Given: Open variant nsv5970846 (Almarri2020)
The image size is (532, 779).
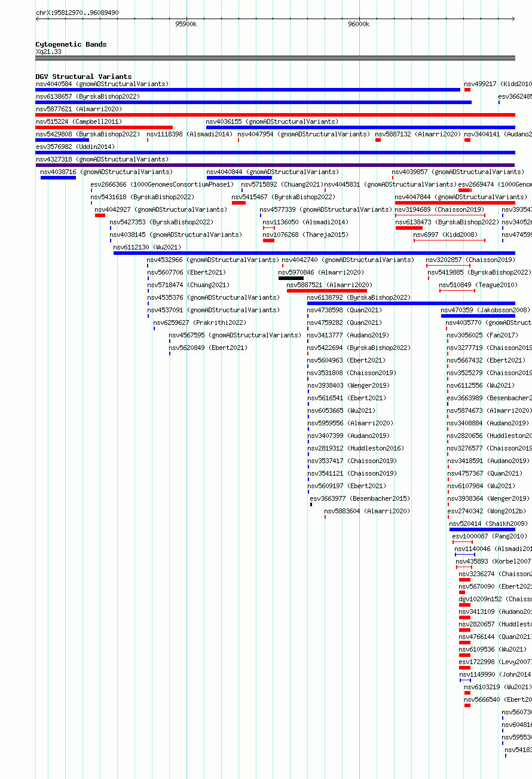Looking at the screenshot, I should 322,272.
